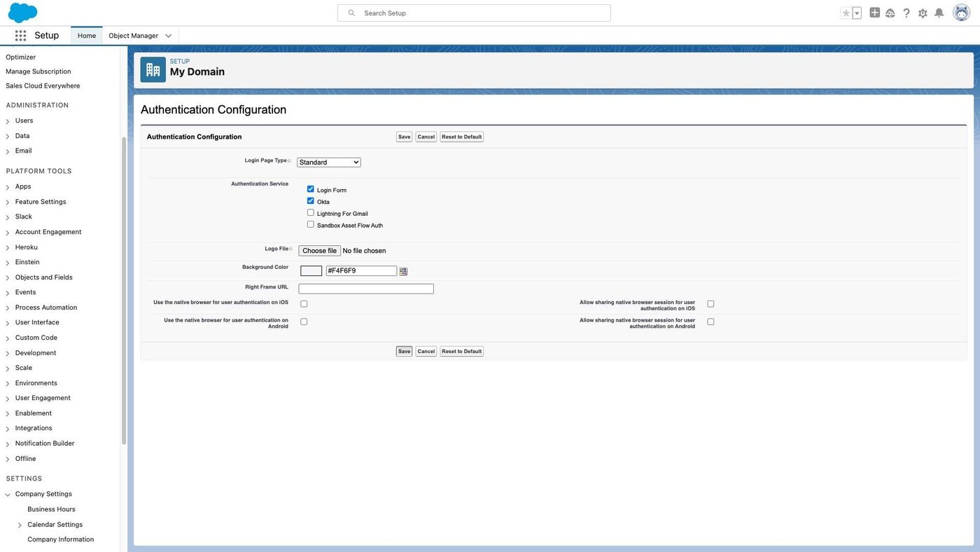This screenshot has width=980, height=552.
Task: Expand the Process Automation section
Action: tap(8, 308)
